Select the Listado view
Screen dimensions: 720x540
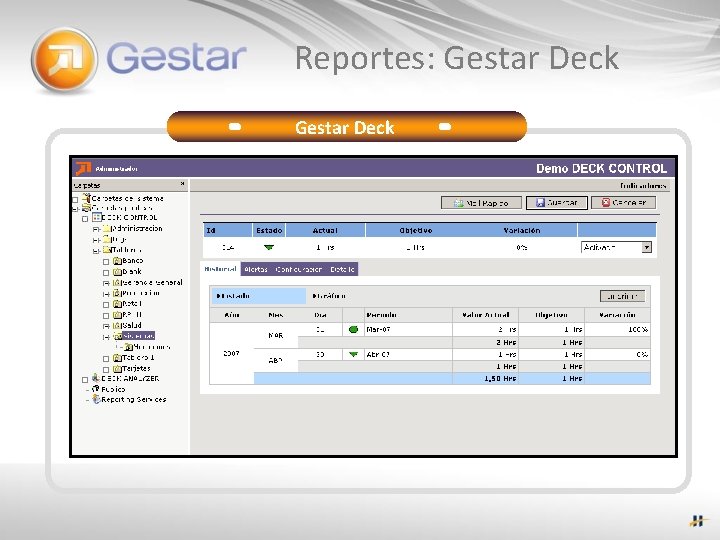click(259, 296)
